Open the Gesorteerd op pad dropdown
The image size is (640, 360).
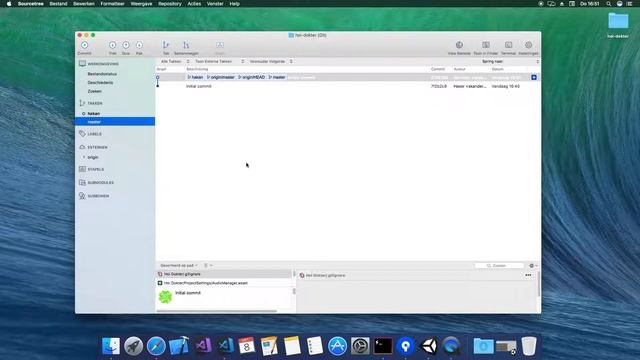[x=179, y=265]
